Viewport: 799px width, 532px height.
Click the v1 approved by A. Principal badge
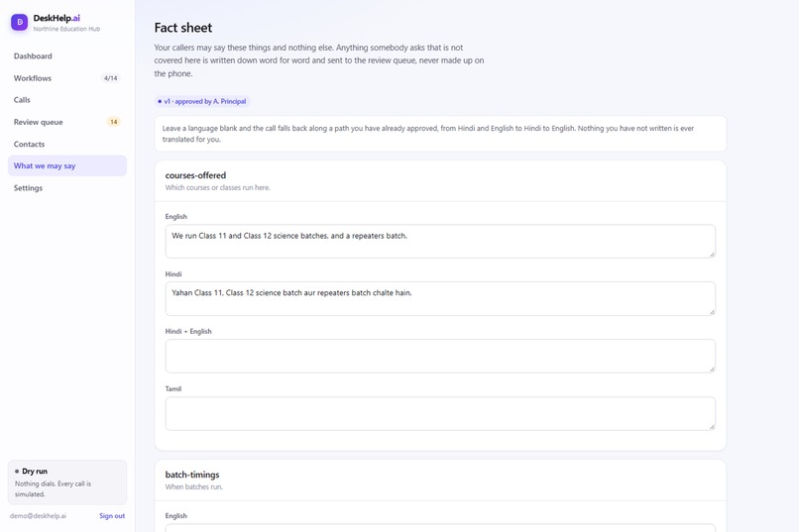pyautogui.click(x=202, y=101)
